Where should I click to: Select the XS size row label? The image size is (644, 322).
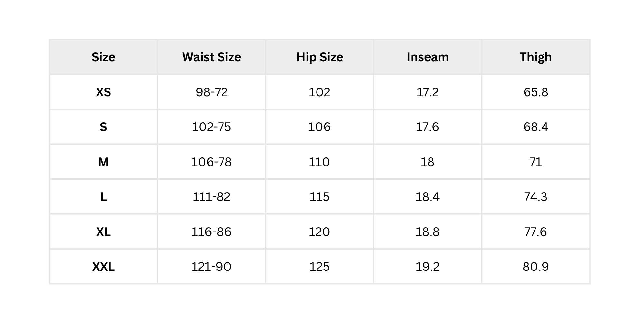tap(103, 92)
